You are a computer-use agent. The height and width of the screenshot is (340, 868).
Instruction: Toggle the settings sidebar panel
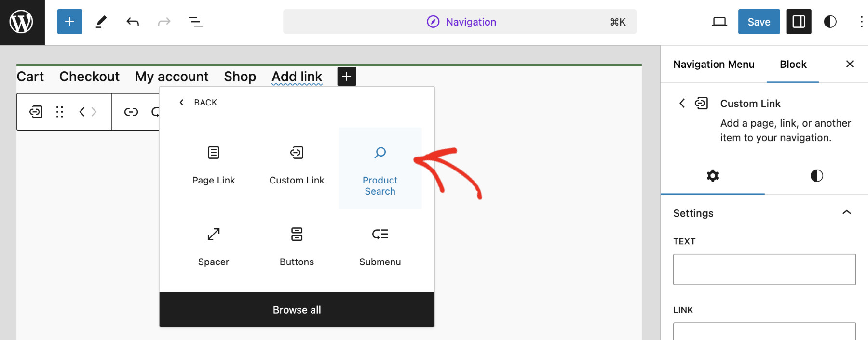pos(799,22)
